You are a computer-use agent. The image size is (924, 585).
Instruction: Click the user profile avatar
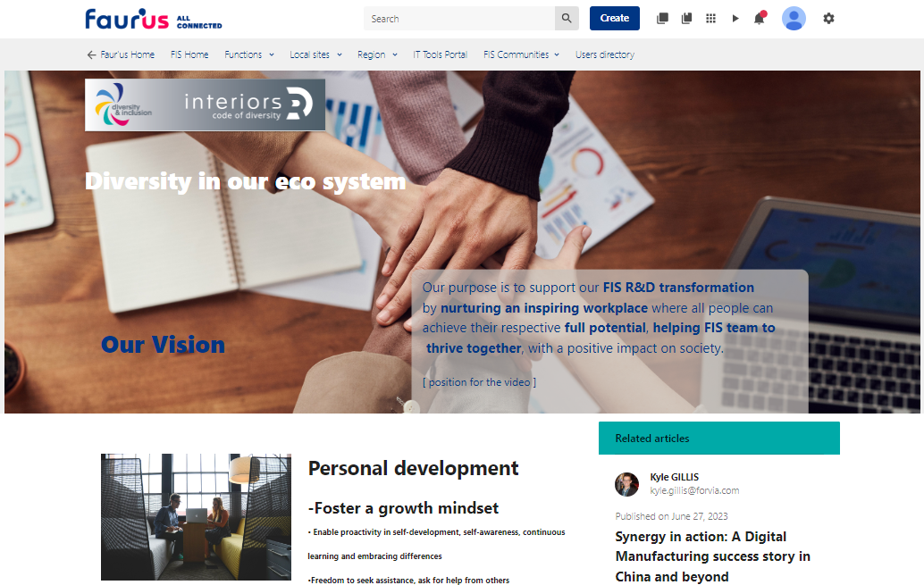click(x=794, y=19)
